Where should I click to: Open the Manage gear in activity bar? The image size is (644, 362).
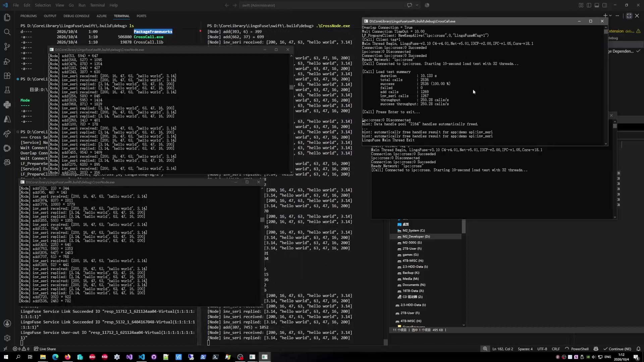7,338
